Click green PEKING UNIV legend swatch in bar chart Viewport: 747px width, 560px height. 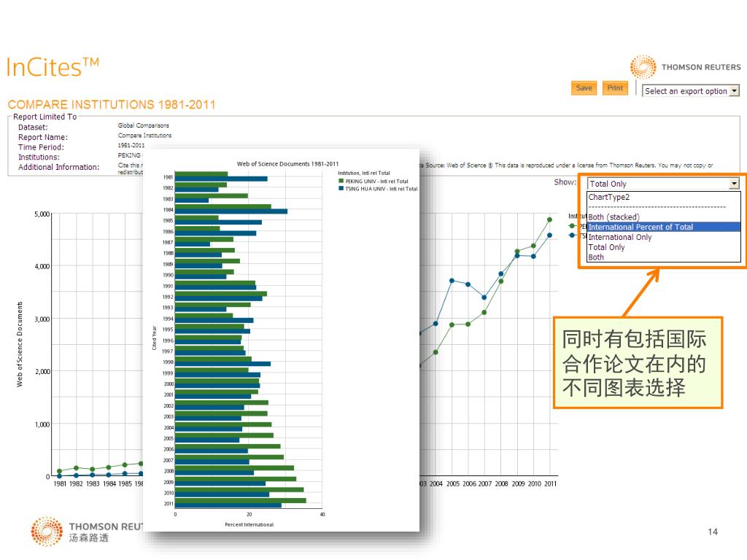[x=341, y=181]
